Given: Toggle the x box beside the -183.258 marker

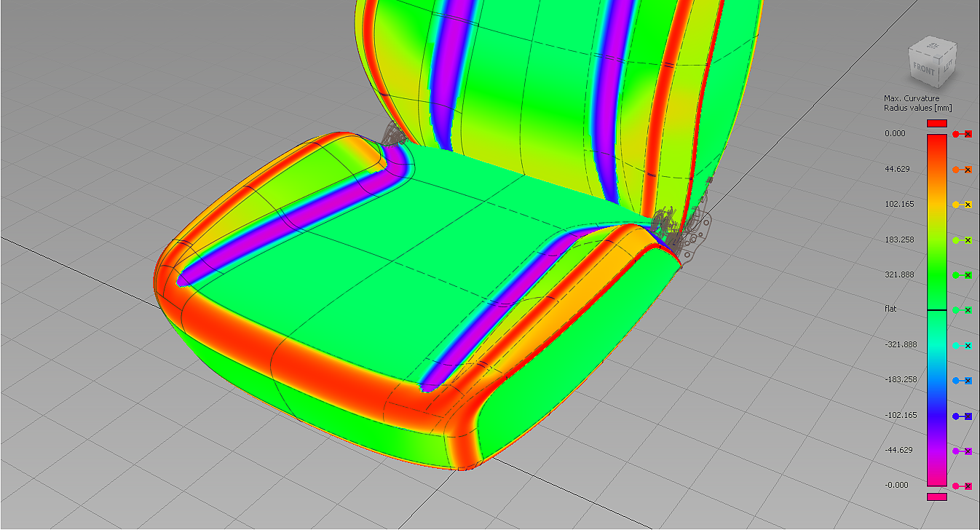Looking at the screenshot, I should (x=968, y=381).
